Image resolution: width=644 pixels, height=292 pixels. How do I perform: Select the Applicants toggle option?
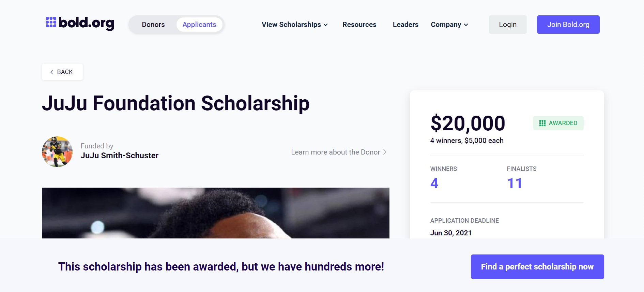199,25
